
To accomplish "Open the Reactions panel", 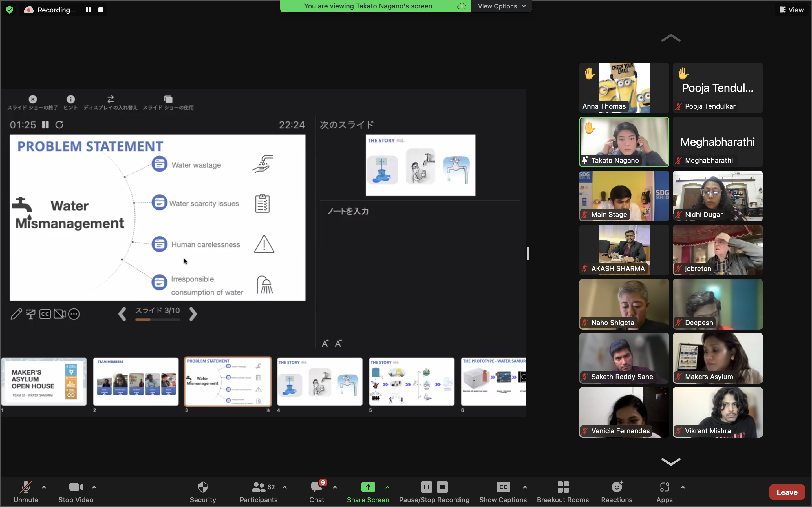I will pos(616,492).
